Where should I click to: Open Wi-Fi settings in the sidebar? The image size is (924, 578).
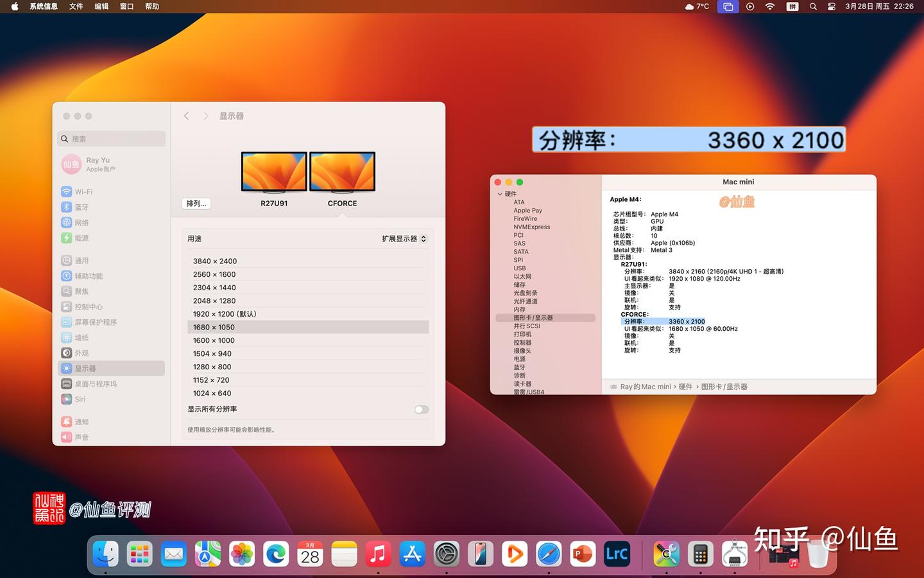(83, 191)
